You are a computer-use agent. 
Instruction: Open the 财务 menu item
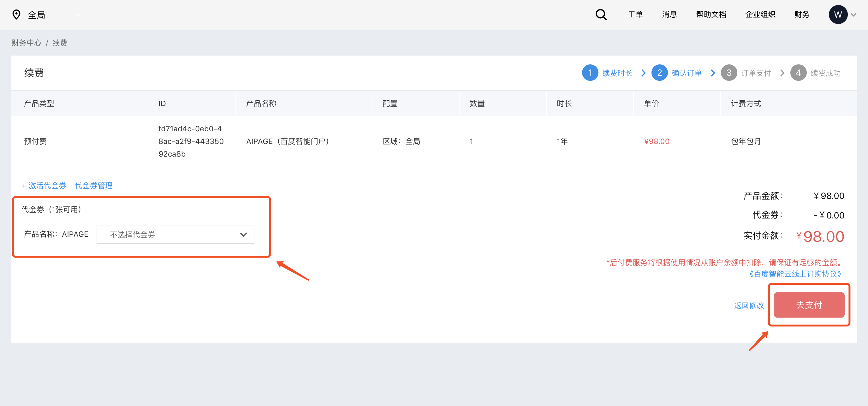tap(802, 15)
